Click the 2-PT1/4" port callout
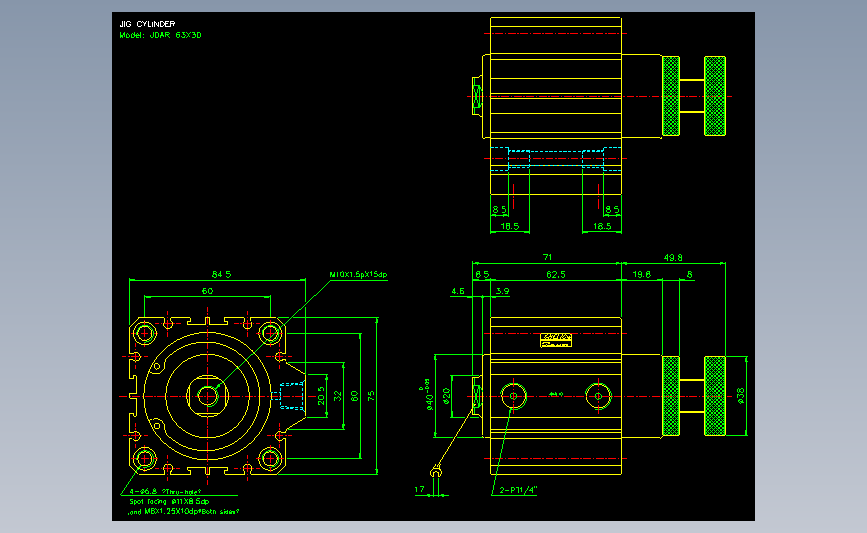Image resolution: width=867 pixels, height=533 pixels. pos(518,490)
